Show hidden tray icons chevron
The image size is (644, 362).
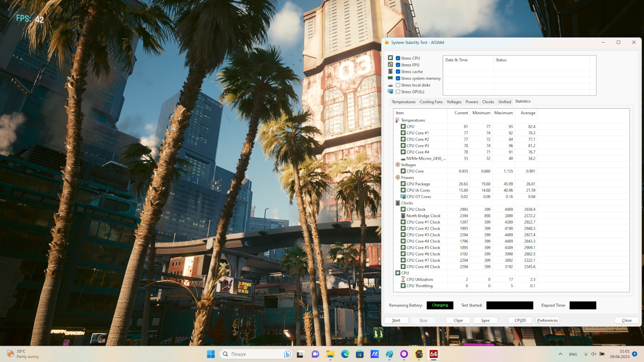click(x=560, y=354)
